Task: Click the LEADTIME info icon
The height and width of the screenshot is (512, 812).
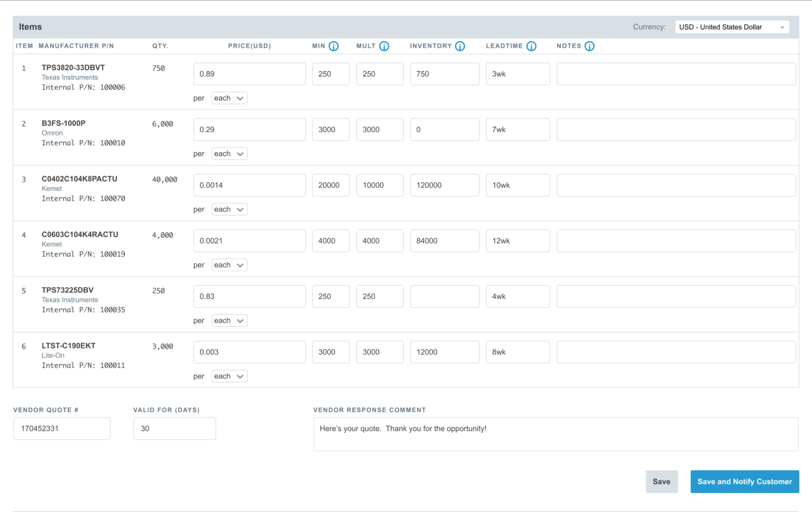Action: (531, 46)
